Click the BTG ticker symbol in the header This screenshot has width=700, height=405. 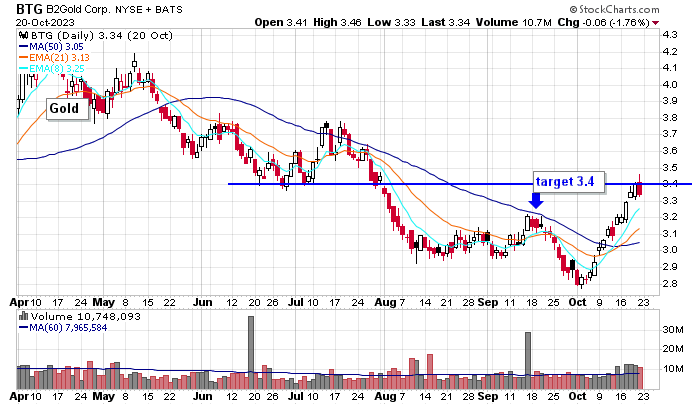point(29,9)
